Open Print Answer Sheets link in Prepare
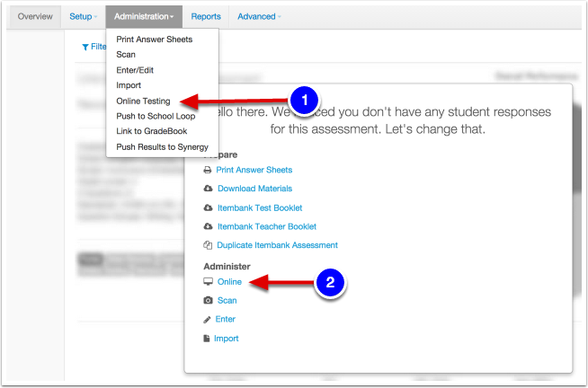This screenshot has height=388, width=588. point(254,170)
